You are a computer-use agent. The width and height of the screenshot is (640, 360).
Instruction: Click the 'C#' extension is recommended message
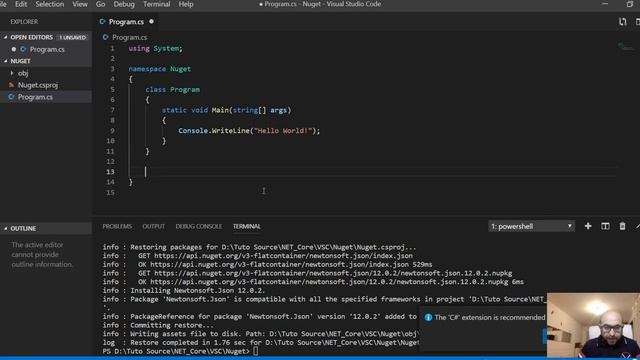[x=490, y=317]
